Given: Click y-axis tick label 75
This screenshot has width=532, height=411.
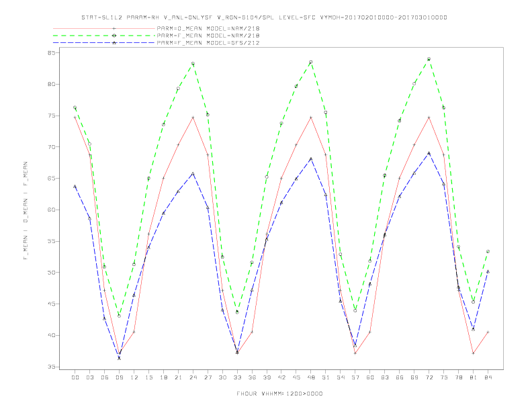Looking at the screenshot, I should pos(51,116).
